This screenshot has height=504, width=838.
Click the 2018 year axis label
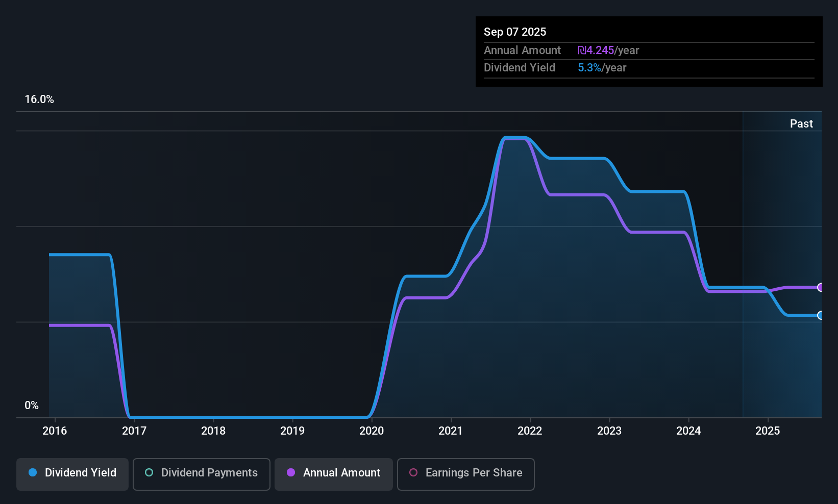pos(213,431)
